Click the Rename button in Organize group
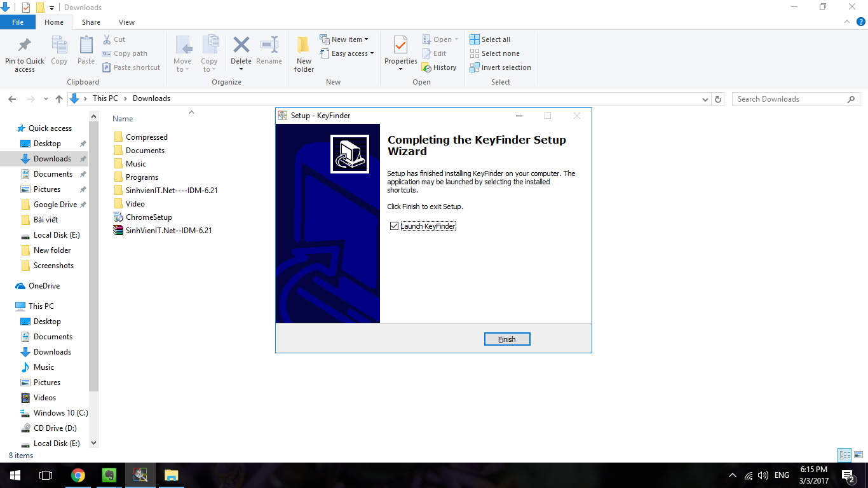The width and height of the screenshot is (868, 488). click(269, 51)
